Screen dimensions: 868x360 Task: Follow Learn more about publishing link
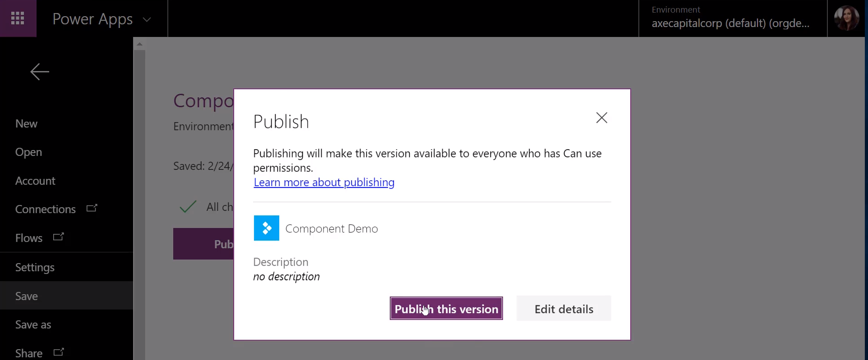click(x=324, y=182)
